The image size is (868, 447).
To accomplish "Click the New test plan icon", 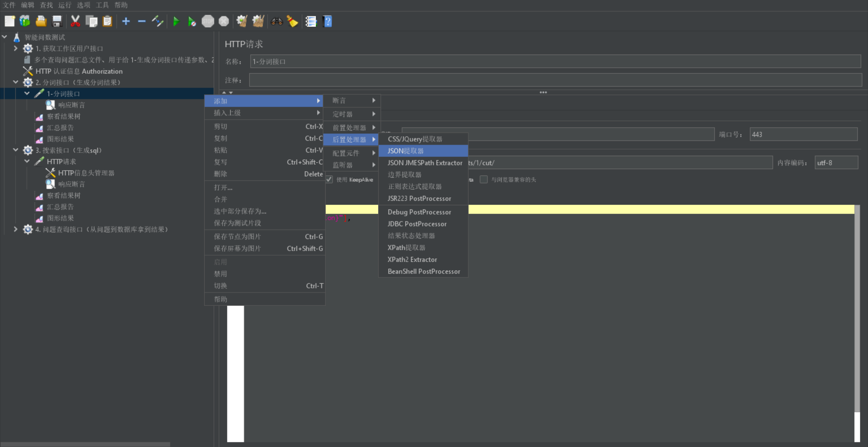I will coord(9,21).
